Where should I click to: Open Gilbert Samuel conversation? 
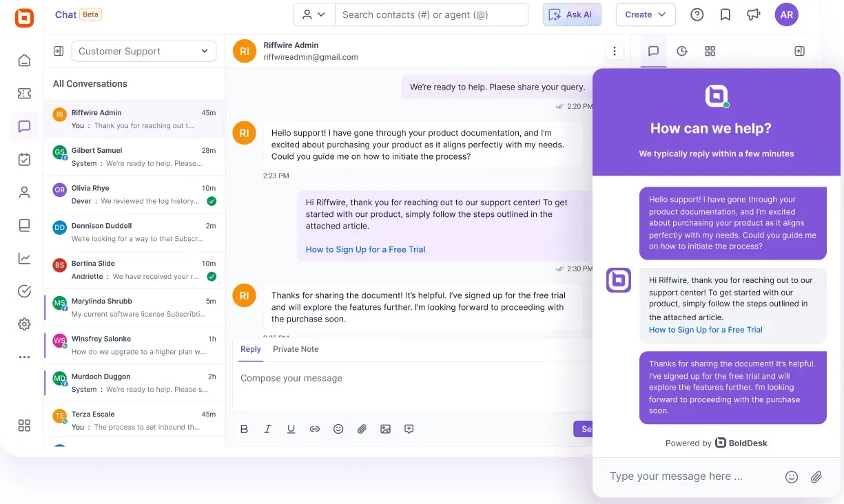pyautogui.click(x=134, y=157)
